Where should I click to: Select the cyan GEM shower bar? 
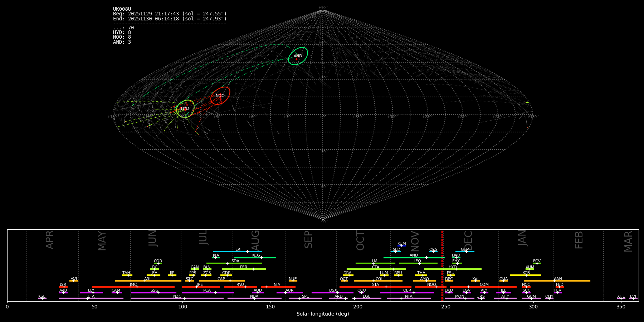point(465,252)
